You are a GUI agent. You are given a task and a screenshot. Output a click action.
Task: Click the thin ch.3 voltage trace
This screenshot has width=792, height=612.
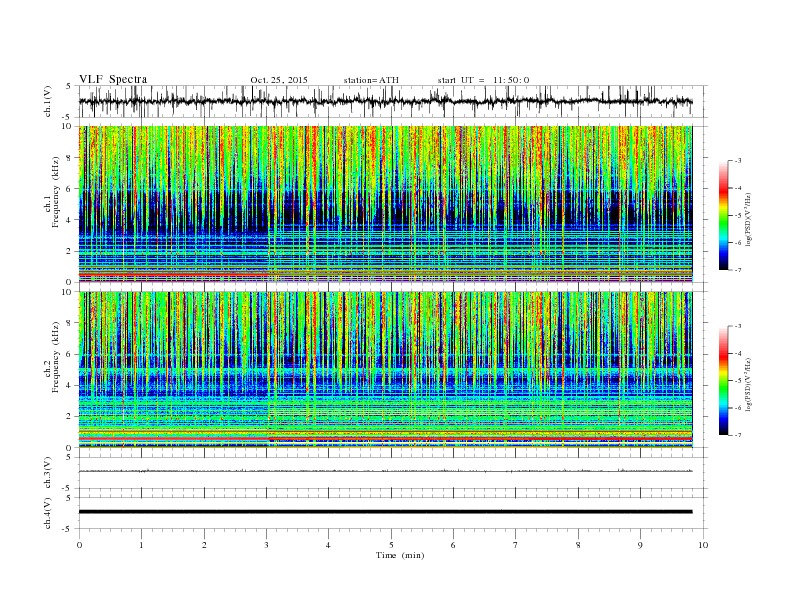click(385, 471)
